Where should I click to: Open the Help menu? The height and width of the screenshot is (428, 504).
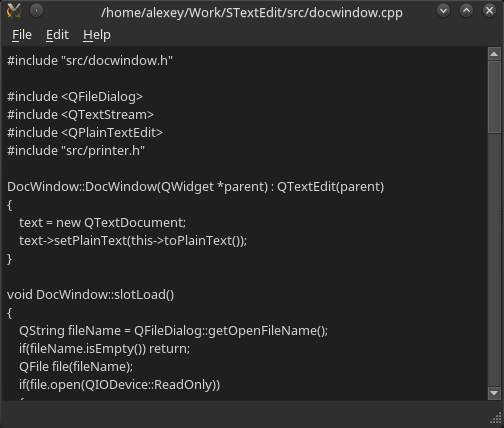click(x=97, y=35)
